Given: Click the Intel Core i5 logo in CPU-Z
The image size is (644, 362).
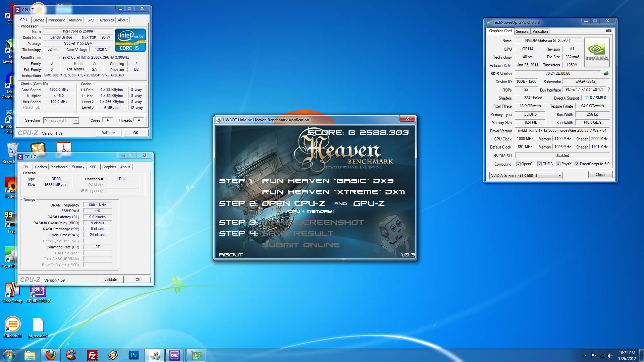Looking at the screenshot, I should coord(130,40).
